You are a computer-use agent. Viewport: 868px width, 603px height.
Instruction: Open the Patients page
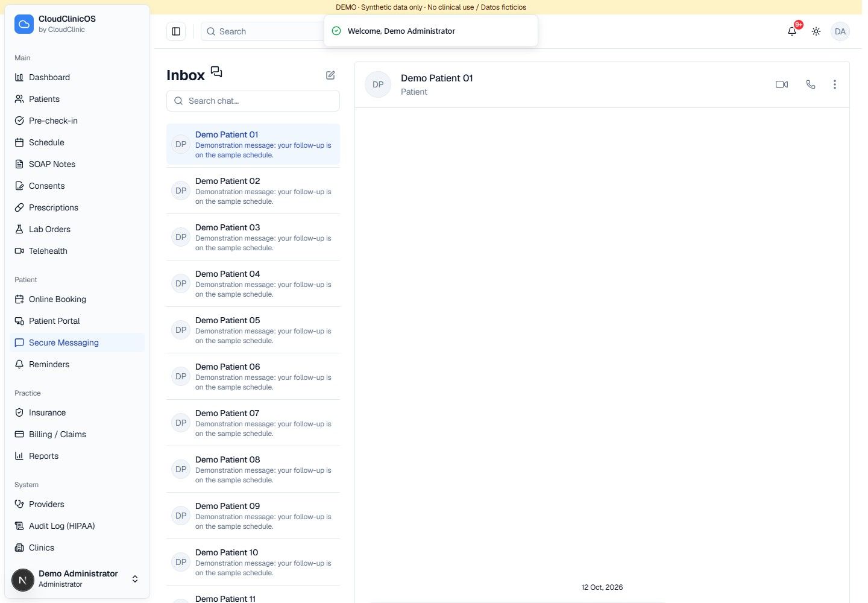click(77, 99)
